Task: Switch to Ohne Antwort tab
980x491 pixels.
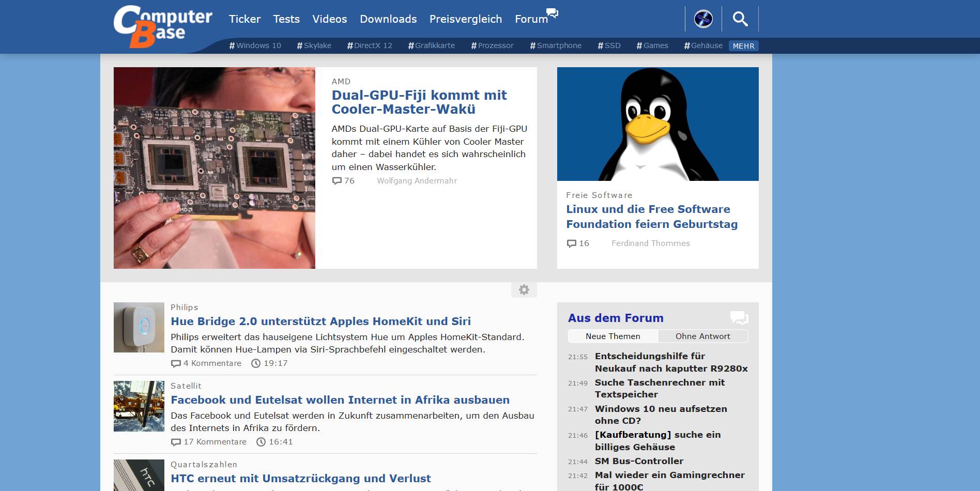Action: click(703, 336)
